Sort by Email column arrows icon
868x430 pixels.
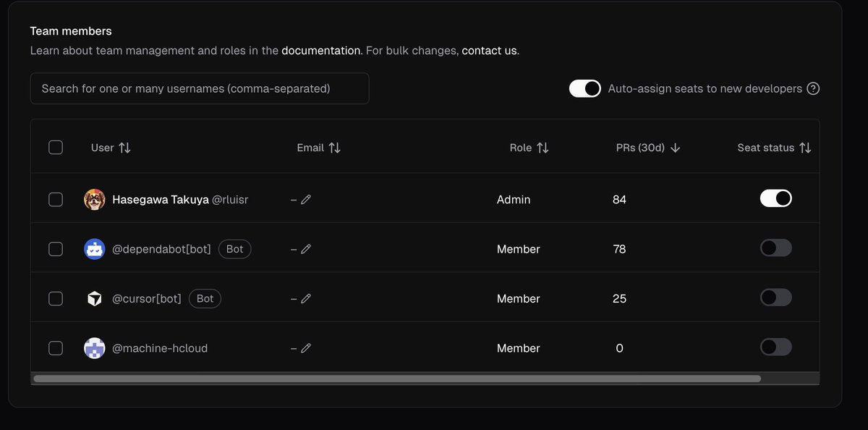coord(334,148)
